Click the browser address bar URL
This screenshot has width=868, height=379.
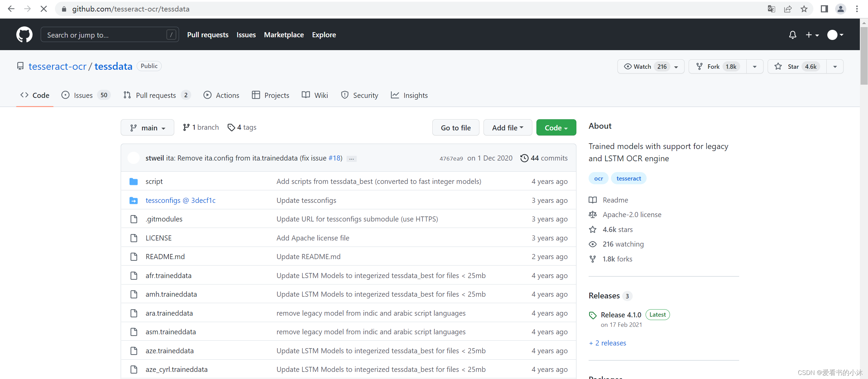click(x=131, y=9)
